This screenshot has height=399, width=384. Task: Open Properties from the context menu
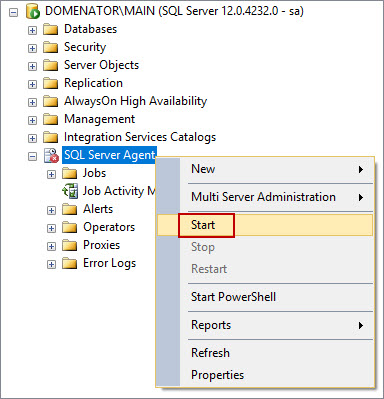point(265,375)
